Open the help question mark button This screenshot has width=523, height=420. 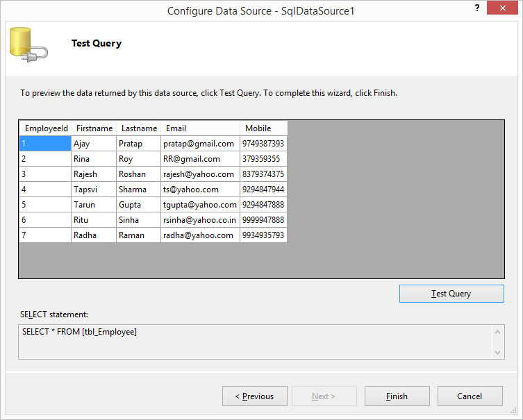477,8
